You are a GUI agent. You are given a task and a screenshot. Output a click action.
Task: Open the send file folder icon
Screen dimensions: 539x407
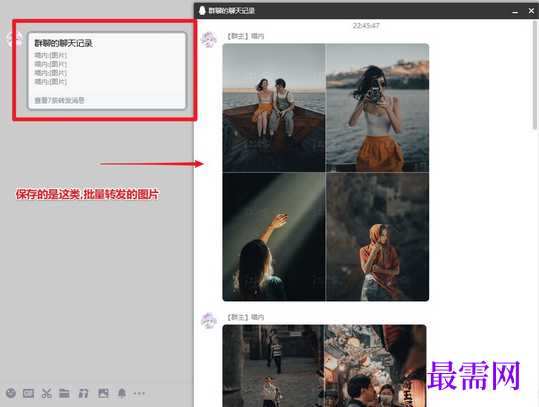64,393
